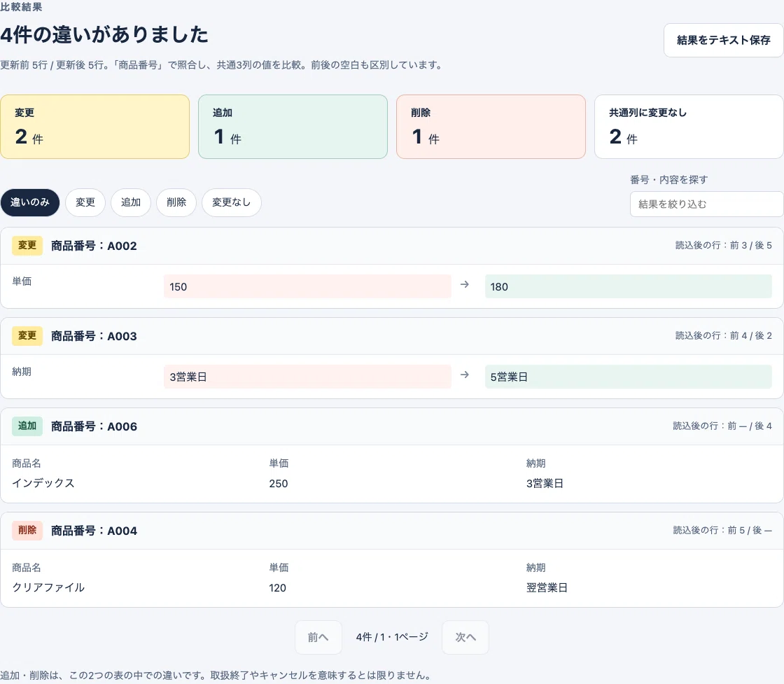784x684 pixels.
Task: Click the yellow 変更 2件 summary card
Action: click(95, 127)
